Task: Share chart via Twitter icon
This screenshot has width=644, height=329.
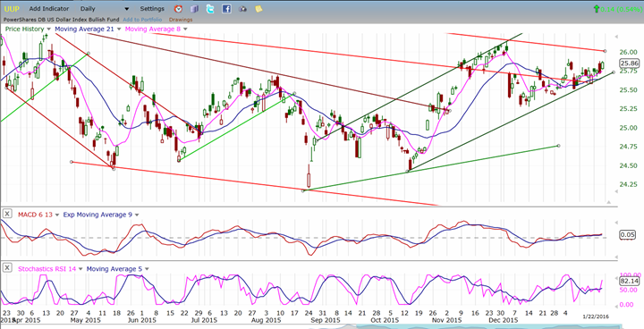Action: [x=210, y=9]
